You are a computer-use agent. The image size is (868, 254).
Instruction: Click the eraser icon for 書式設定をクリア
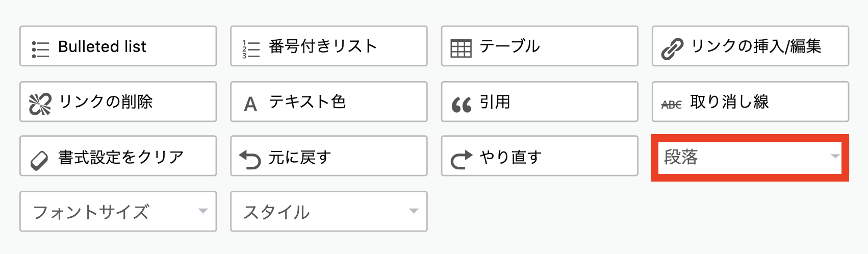pos(39,161)
